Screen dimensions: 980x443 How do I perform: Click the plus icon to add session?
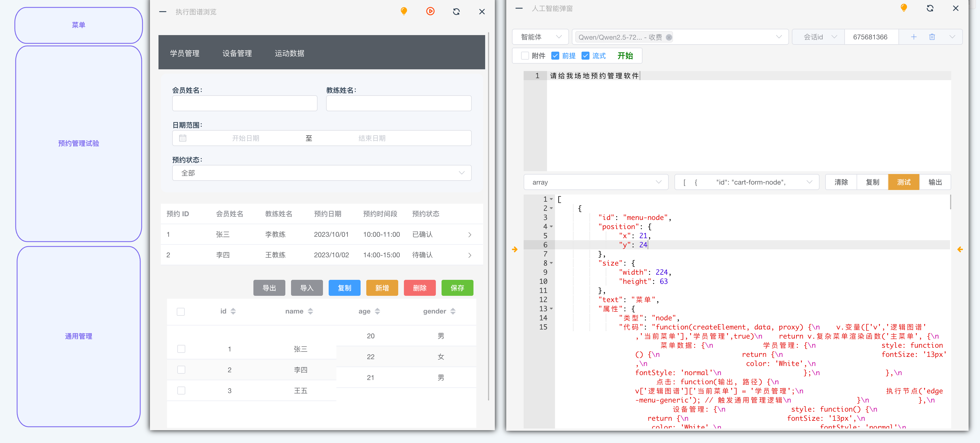(x=914, y=37)
